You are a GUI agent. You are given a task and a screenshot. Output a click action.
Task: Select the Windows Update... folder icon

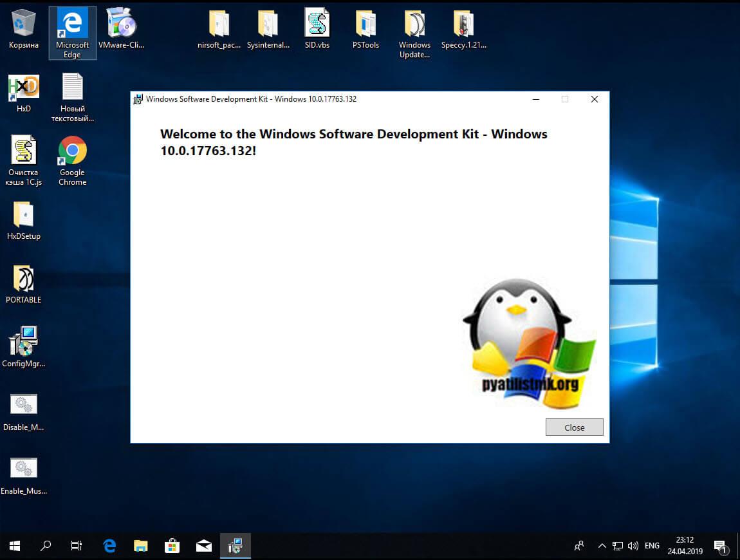pos(415,34)
